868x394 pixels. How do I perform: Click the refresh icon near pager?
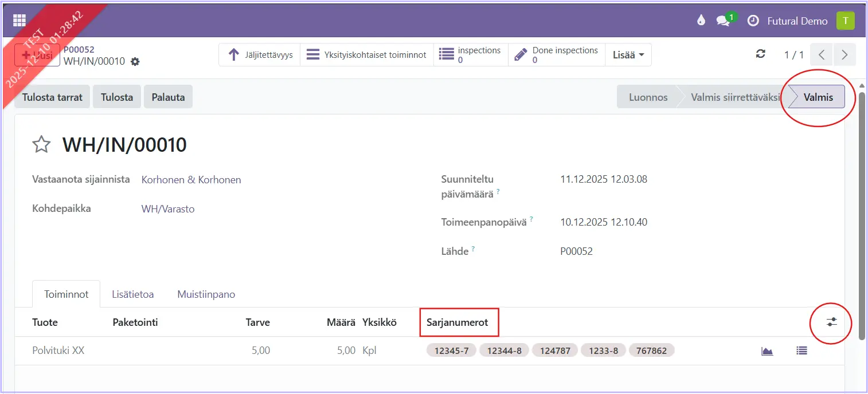(x=761, y=54)
